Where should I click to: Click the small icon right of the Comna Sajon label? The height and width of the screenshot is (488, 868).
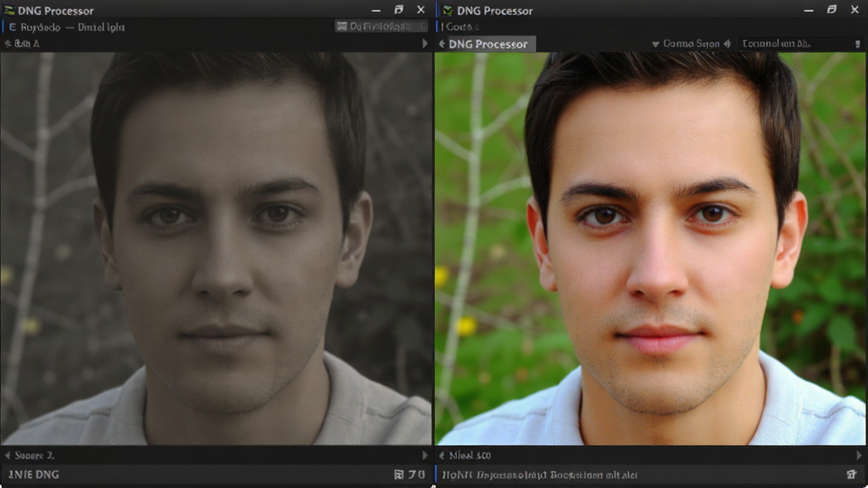click(x=726, y=44)
